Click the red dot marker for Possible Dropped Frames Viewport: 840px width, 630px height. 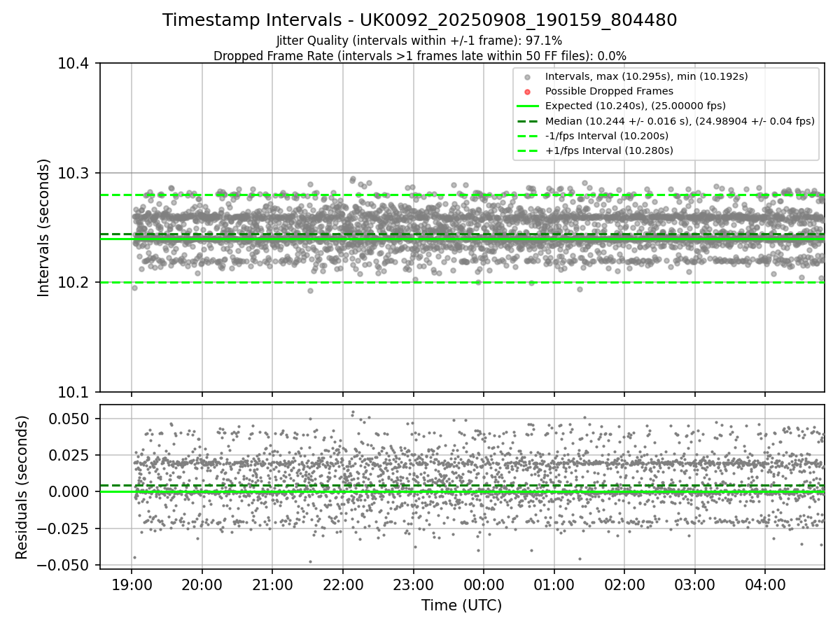(x=528, y=92)
